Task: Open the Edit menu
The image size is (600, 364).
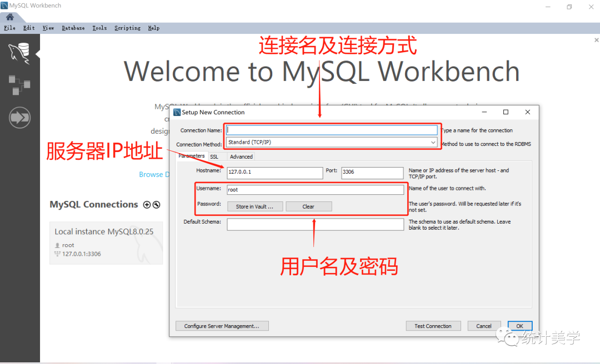Action: coord(29,28)
